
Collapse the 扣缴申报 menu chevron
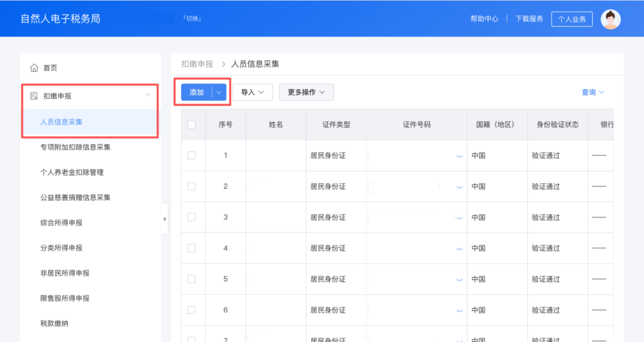(148, 95)
